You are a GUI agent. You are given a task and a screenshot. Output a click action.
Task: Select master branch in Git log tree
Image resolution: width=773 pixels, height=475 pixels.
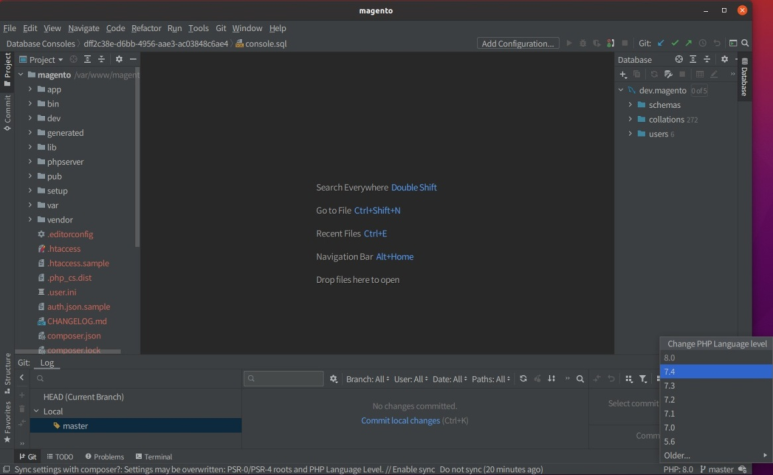click(x=136, y=426)
